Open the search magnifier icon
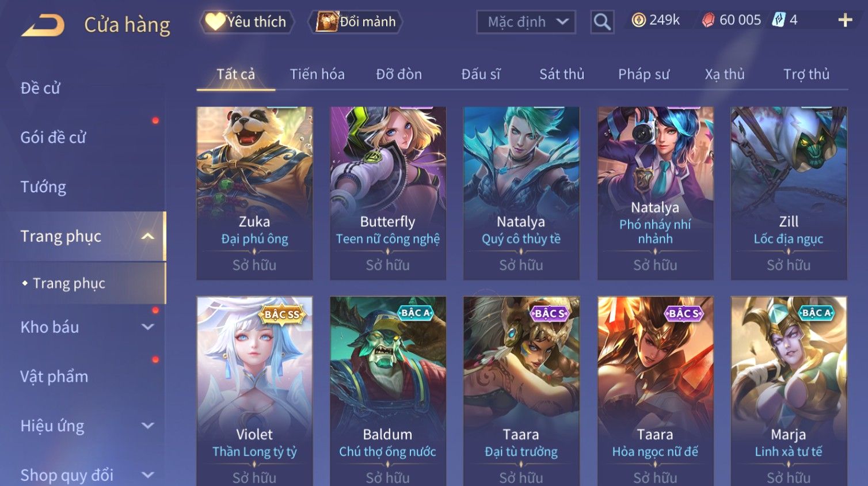 coord(602,22)
